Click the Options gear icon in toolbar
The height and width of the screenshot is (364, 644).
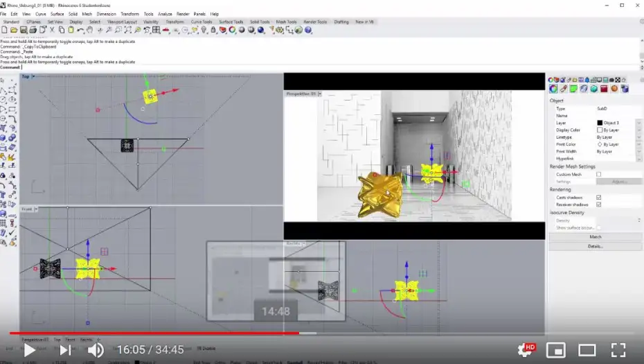280,30
